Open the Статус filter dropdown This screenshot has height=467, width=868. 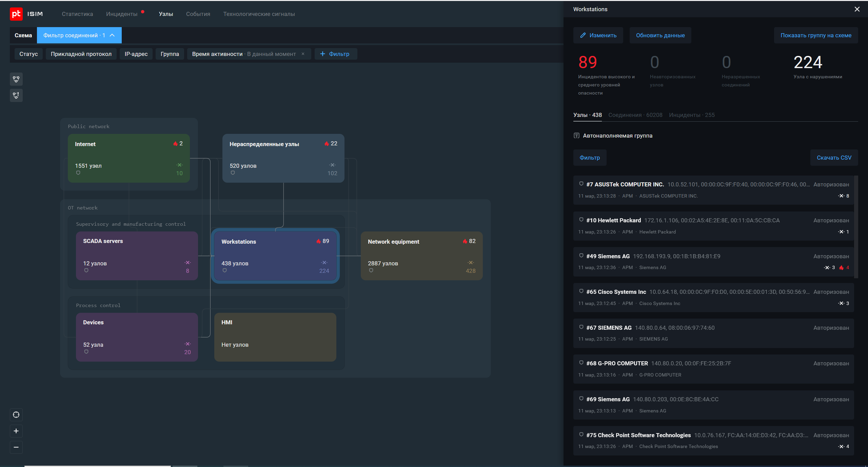28,54
